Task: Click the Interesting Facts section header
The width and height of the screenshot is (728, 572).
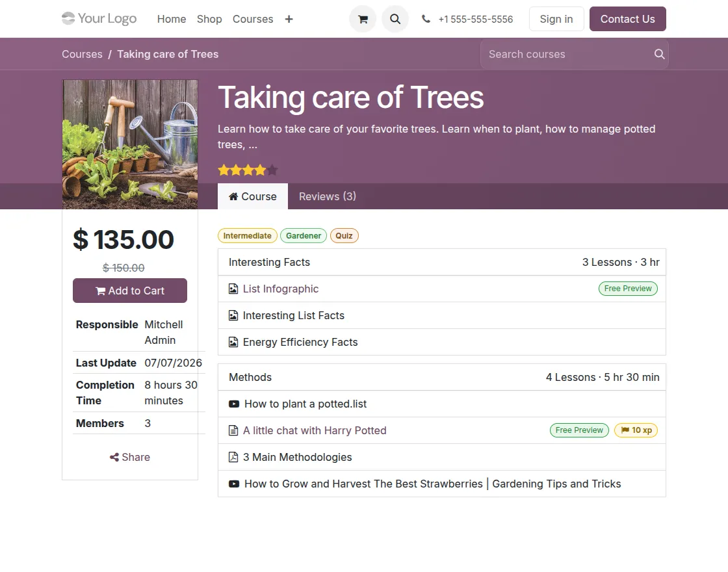Action: click(x=442, y=263)
